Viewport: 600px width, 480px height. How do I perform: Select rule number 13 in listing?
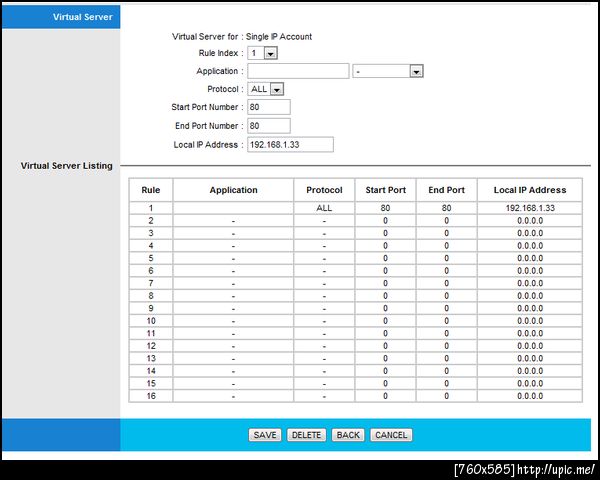coord(151,359)
